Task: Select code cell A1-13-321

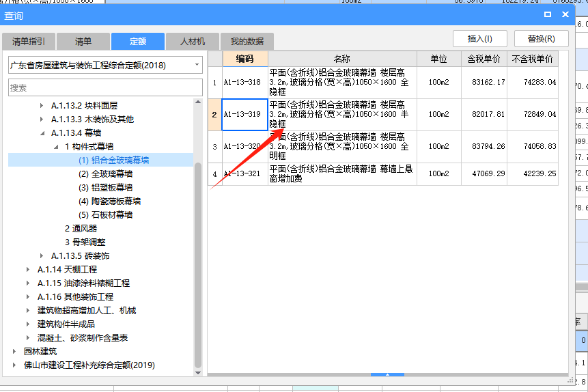Action: click(245, 174)
